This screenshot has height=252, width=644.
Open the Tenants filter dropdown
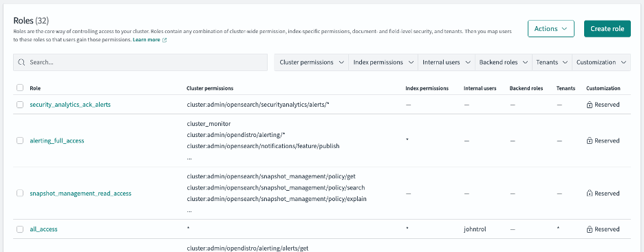(552, 63)
